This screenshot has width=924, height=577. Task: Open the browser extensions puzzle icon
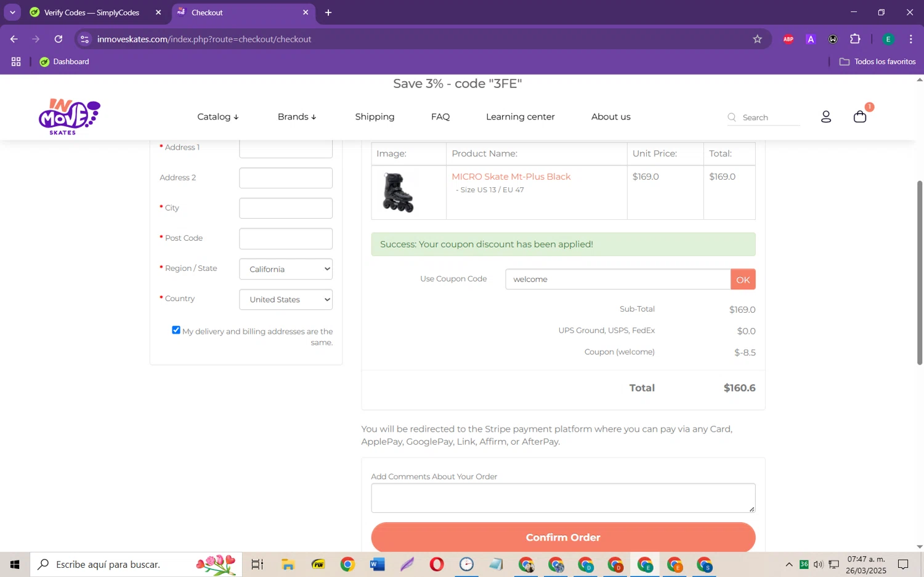click(x=855, y=39)
